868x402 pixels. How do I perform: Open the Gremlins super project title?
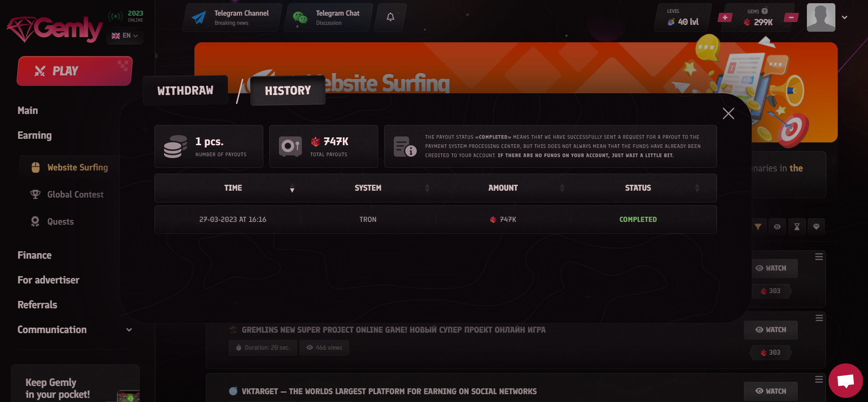coord(393,330)
